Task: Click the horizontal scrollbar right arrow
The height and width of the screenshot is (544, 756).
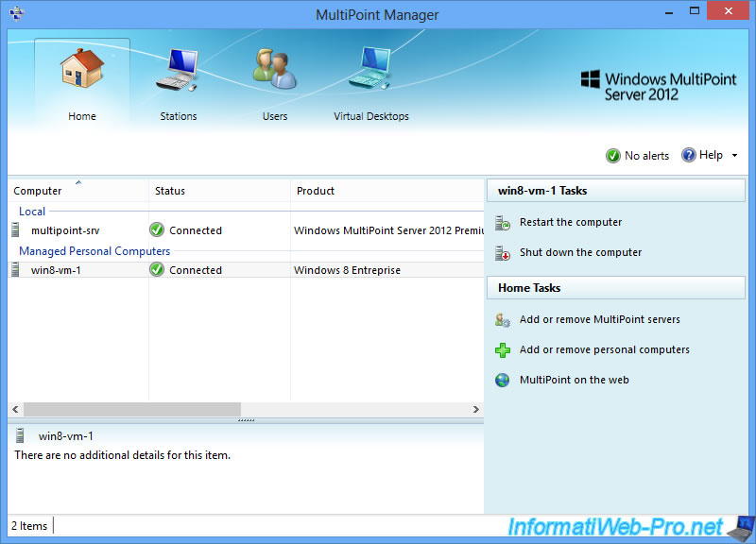Action: point(476,410)
